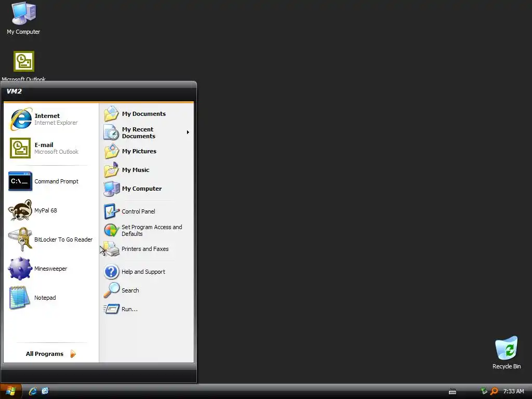Open the My Music folder
This screenshot has width=532, height=399.
click(147, 170)
